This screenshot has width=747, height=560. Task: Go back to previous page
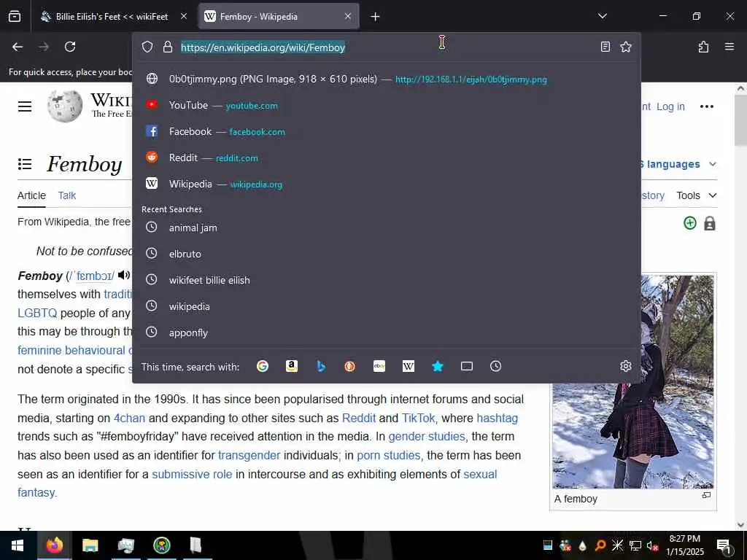coord(18,47)
